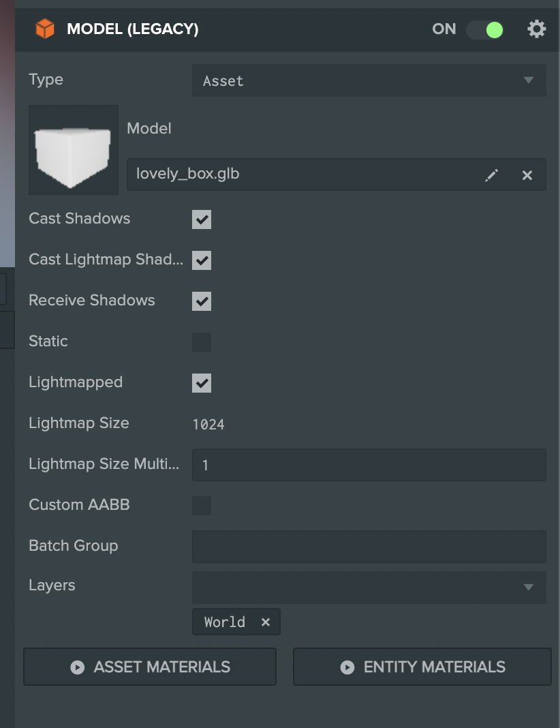Click the play circle icon on Entity Materials
The height and width of the screenshot is (728, 560).
pyautogui.click(x=347, y=667)
